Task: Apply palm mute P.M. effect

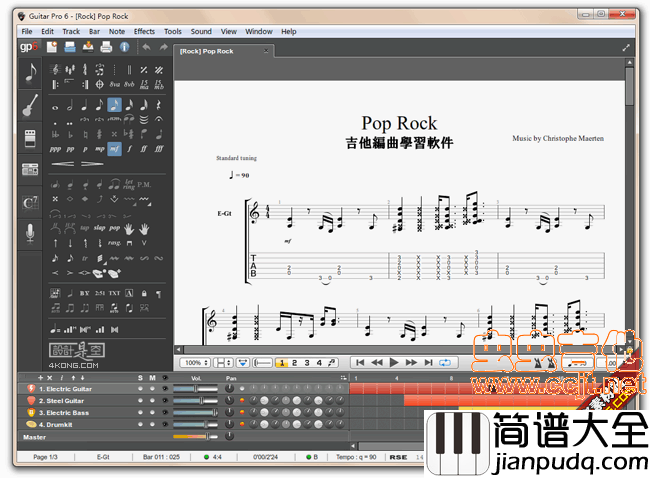Action: (x=144, y=184)
